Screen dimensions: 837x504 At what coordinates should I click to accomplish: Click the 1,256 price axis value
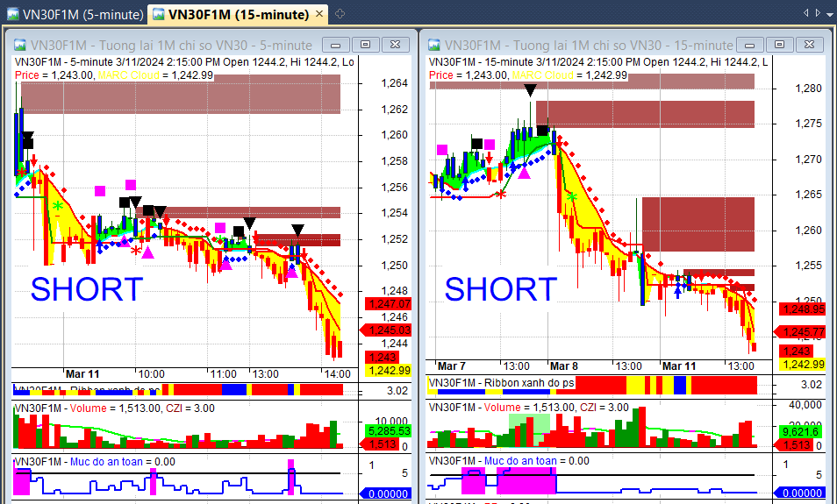tap(394, 188)
